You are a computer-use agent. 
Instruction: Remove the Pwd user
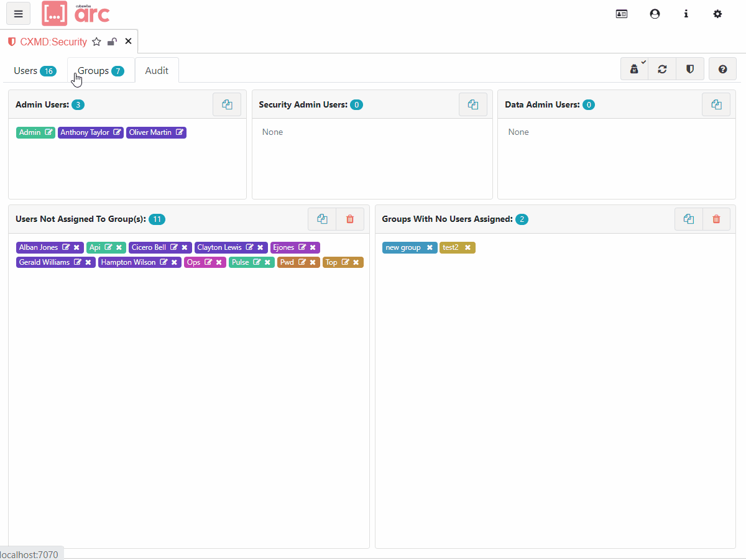point(313,262)
